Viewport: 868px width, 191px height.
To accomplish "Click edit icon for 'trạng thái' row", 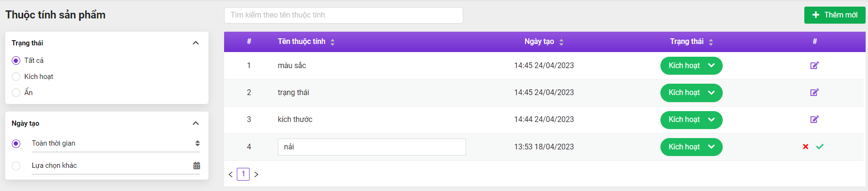I will (814, 92).
